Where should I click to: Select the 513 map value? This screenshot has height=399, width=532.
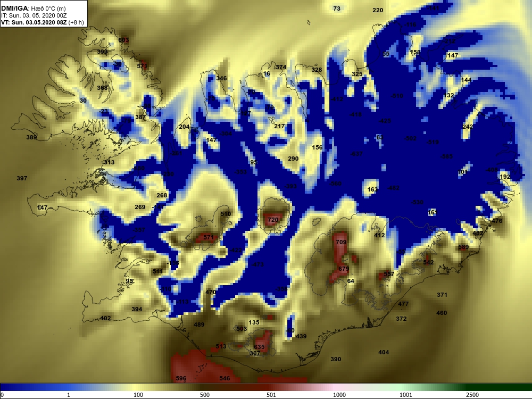click(x=221, y=346)
